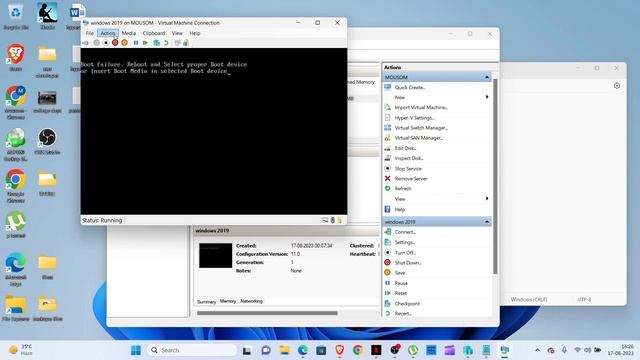Click Refresh in Actions pane
Viewport: 640px width, 360px height.
[403, 189]
